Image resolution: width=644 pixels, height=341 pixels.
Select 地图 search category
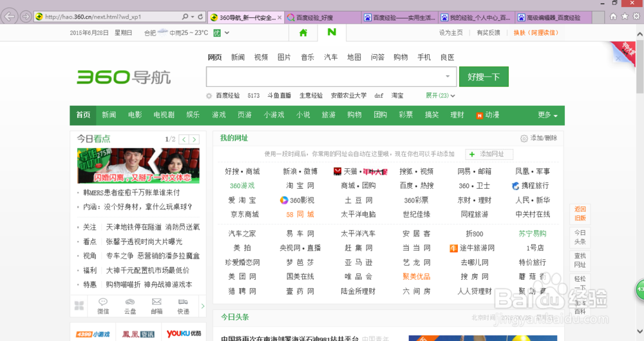coord(354,57)
